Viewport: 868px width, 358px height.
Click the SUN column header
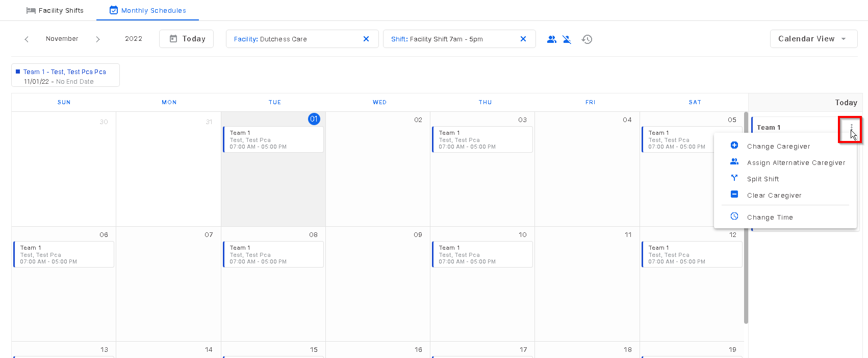[64, 102]
